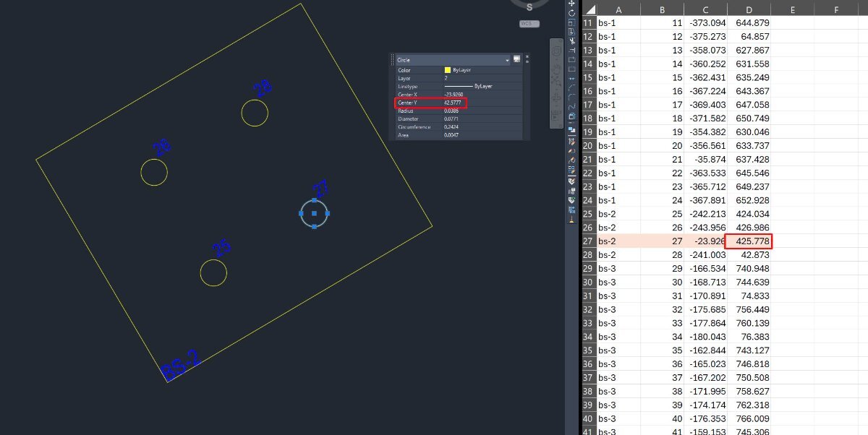868x435 pixels.
Task: Activate the Trim scissors tool
Action: (x=572, y=41)
